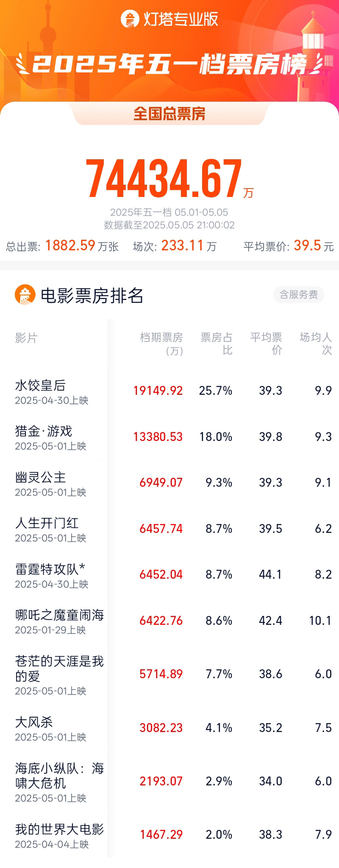This screenshot has width=339, height=868.
Task: Click the orange lighthouse icon beside 电影票房排名
Action: (x=25, y=294)
